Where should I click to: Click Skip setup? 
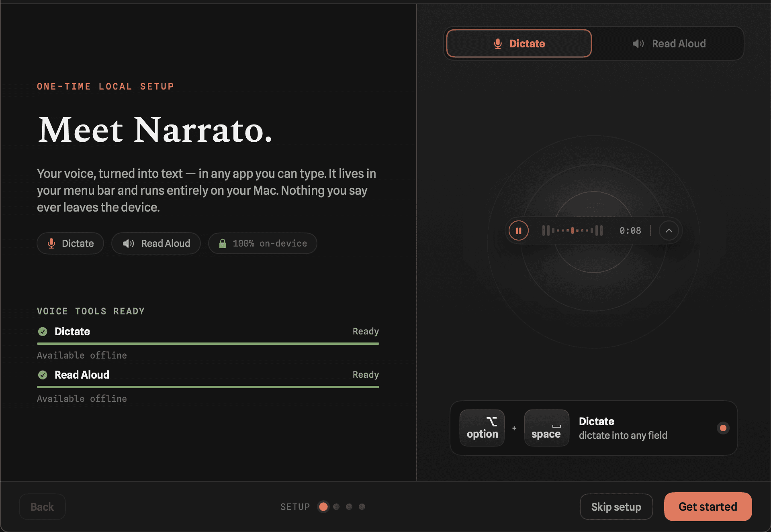pyautogui.click(x=616, y=507)
